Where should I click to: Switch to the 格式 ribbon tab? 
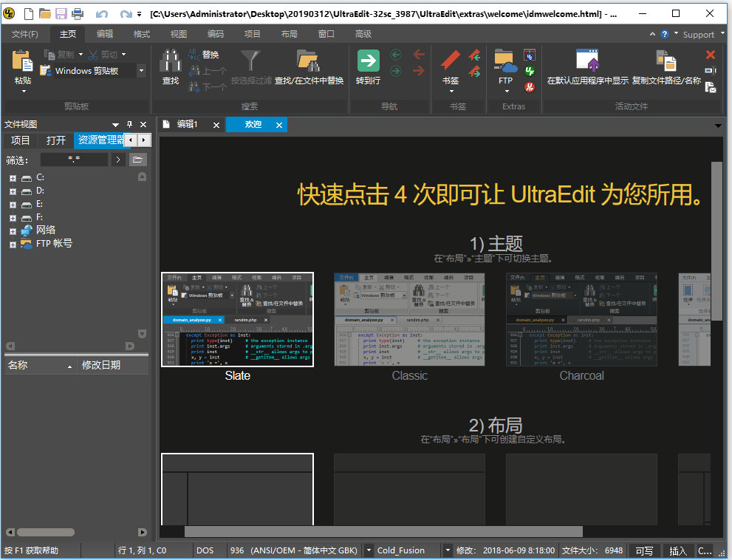(x=142, y=34)
